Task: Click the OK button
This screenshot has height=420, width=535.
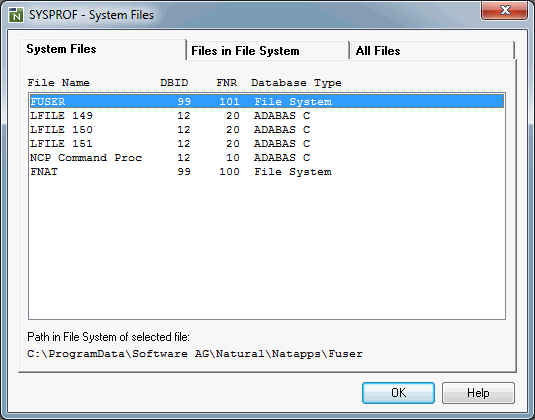Action: click(x=398, y=393)
